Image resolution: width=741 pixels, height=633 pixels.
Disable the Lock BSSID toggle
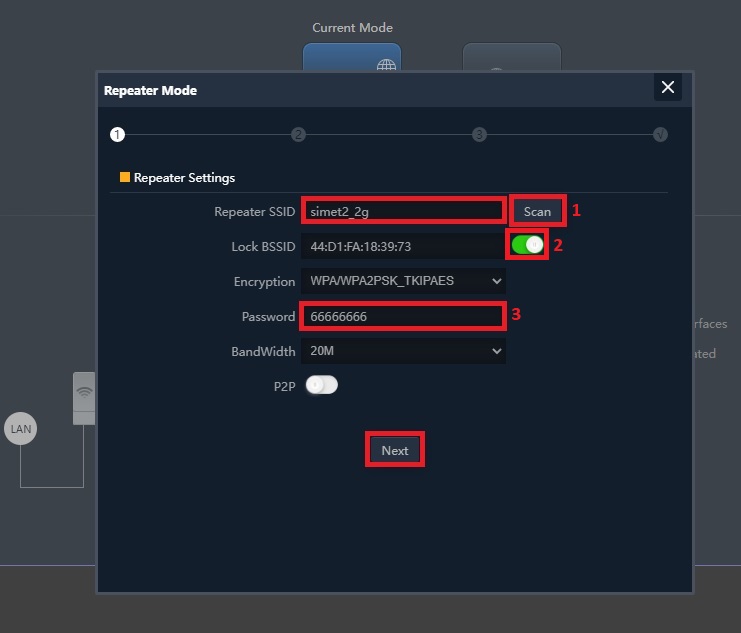(x=528, y=245)
